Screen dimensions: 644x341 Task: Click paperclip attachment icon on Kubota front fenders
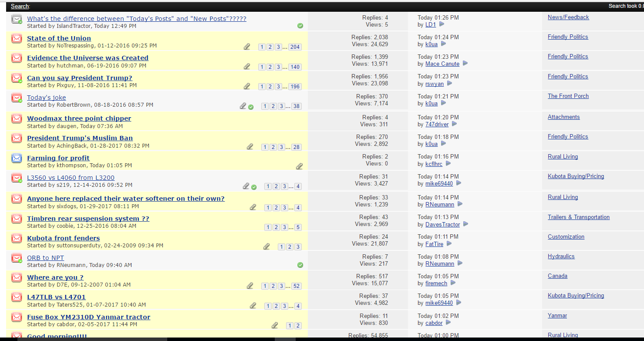[x=266, y=246]
